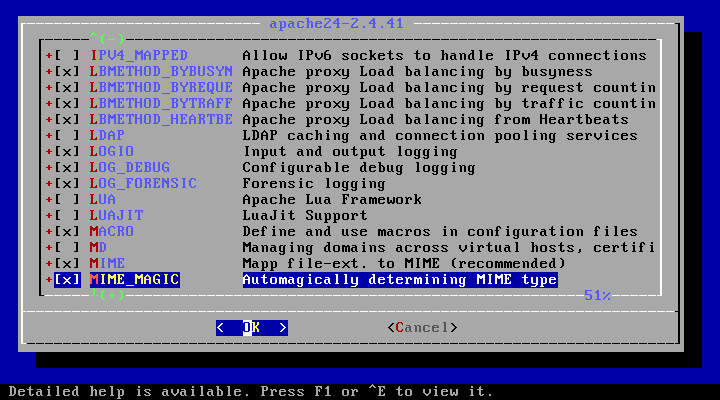Screen dimensions: 720x400
Task: Click 'Load balancing by busyness' description
Action: [x=417, y=72]
